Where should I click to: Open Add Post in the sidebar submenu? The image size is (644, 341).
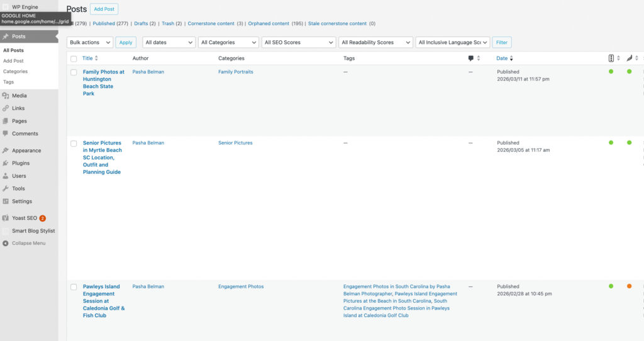click(x=14, y=61)
